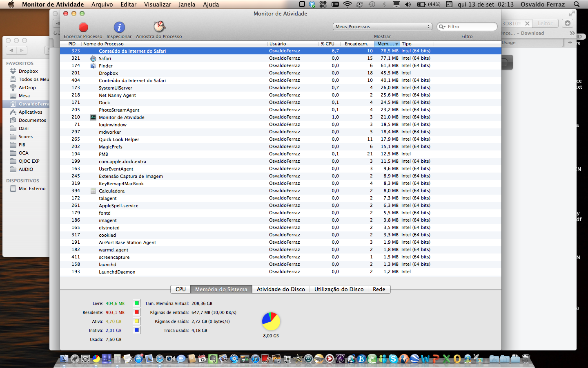588x368 pixels.
Task: Switch to the Utilização do Disco tab
Action: coord(339,289)
